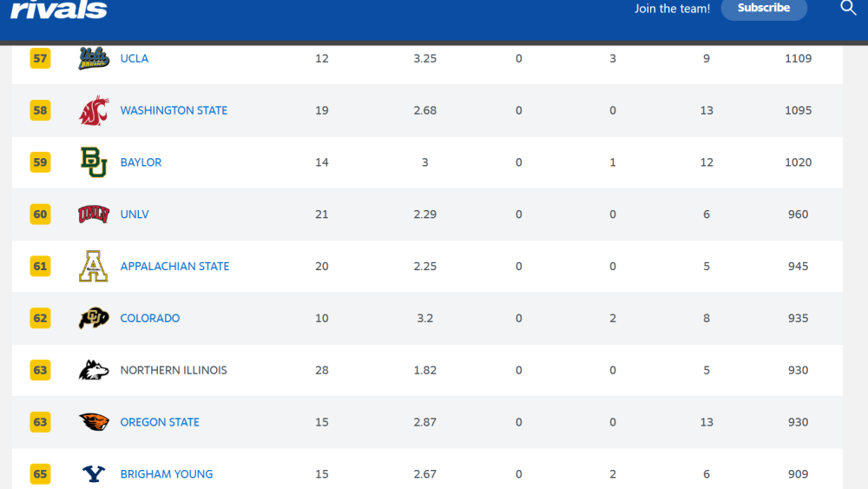Select Colorado's points total 935

[x=799, y=319]
